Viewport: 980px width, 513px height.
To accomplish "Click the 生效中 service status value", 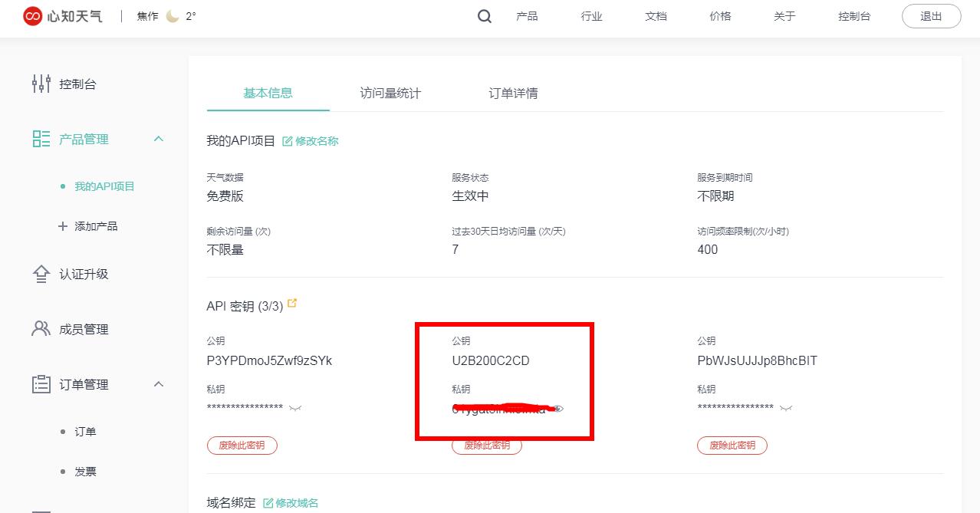I will coord(471,196).
